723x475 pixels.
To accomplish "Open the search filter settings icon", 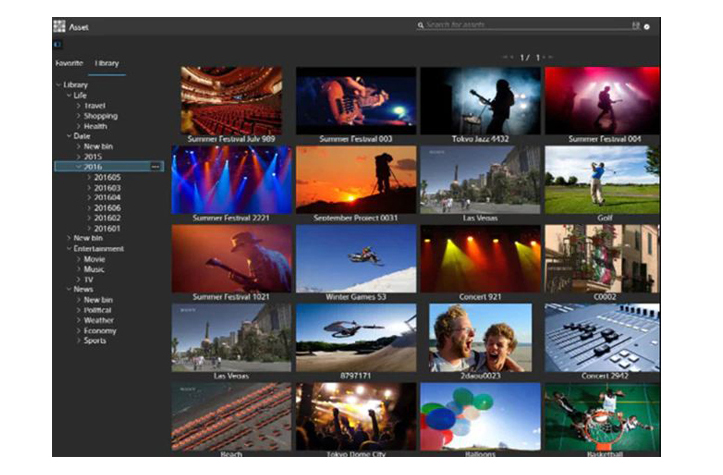I will pos(635,25).
